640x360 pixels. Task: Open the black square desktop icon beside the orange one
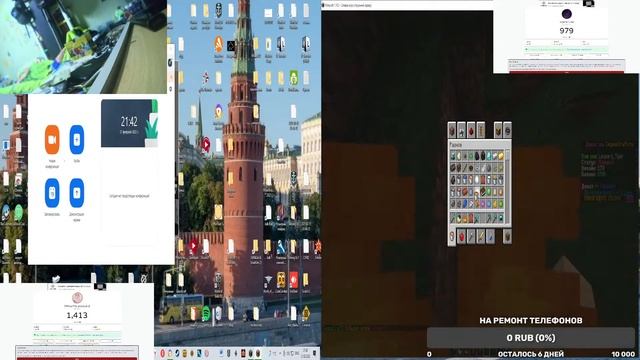[231, 45]
